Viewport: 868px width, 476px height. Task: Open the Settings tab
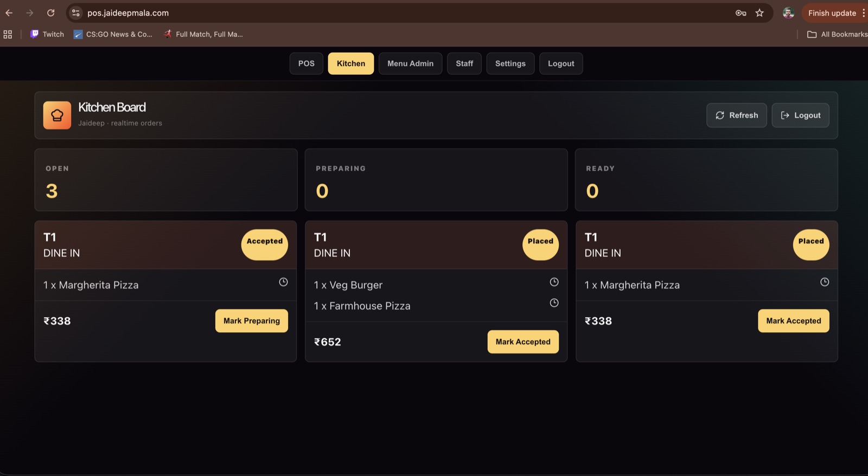pyautogui.click(x=510, y=63)
